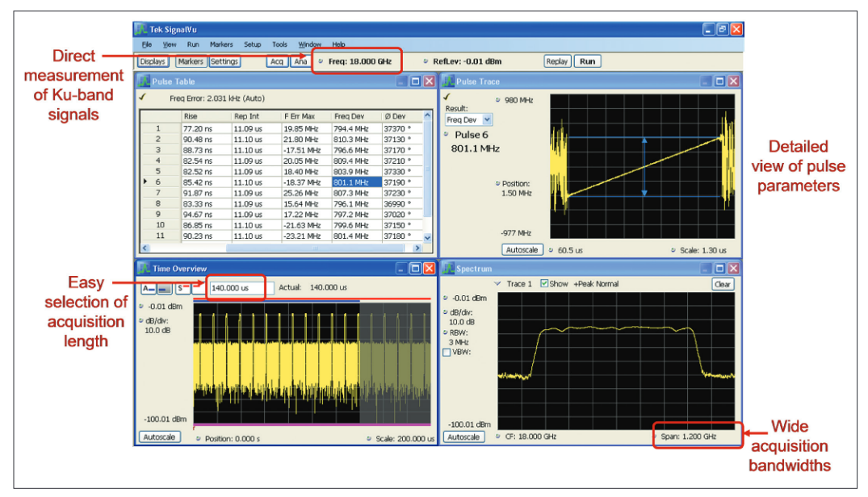Click the Pulse Table window icon
This screenshot has width=868, height=497.
(144, 81)
